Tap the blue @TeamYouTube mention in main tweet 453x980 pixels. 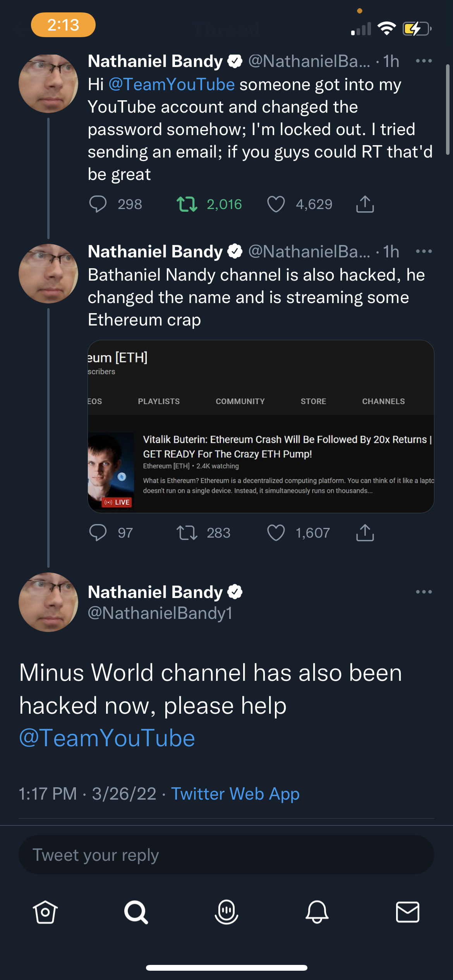click(107, 738)
